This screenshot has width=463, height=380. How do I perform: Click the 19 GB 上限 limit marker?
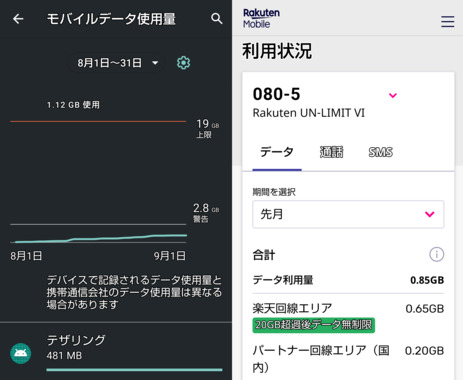(207, 128)
